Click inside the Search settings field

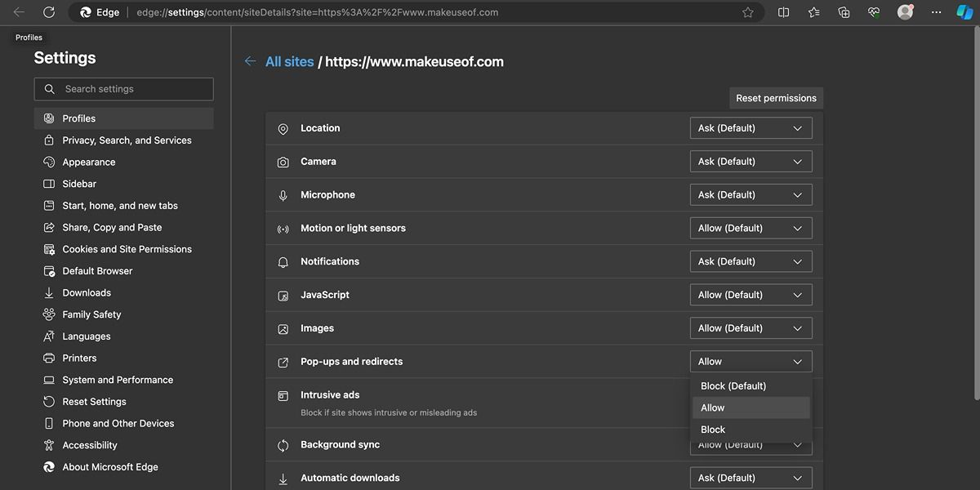pyautogui.click(x=123, y=88)
